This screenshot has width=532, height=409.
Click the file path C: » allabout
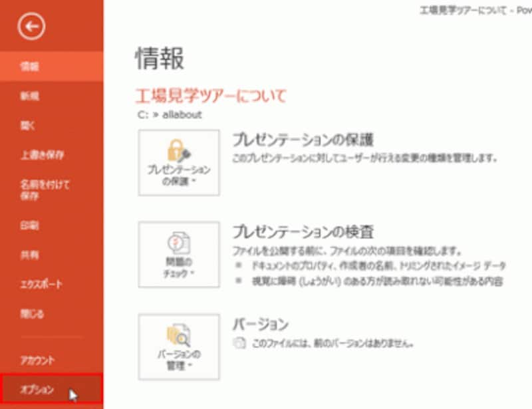point(170,115)
